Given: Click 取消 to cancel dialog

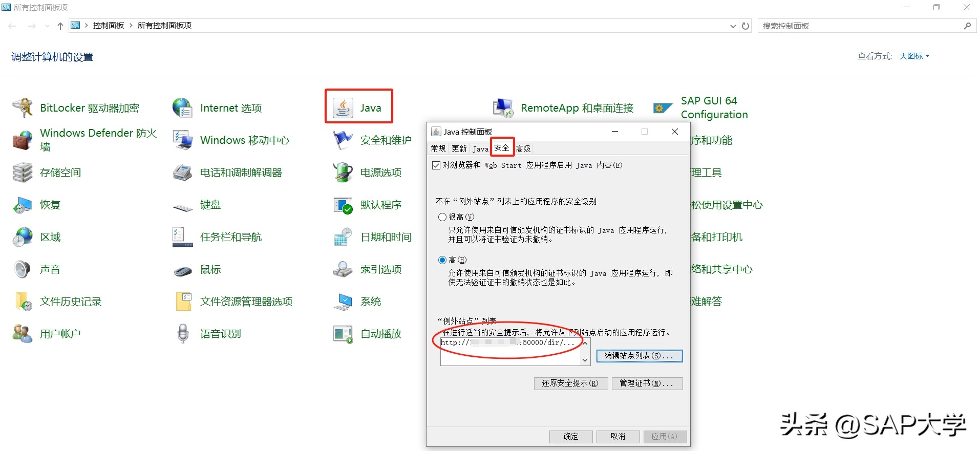Looking at the screenshot, I should (618, 437).
